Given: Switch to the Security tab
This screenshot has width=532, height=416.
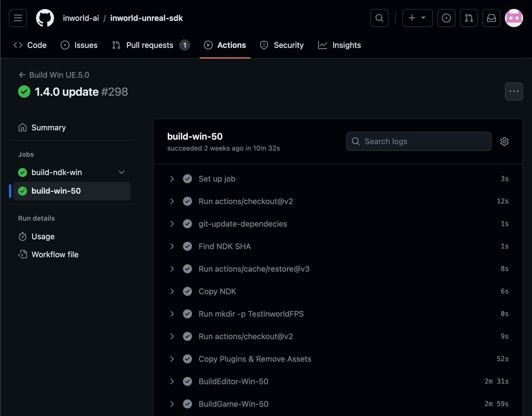Looking at the screenshot, I should tap(282, 45).
